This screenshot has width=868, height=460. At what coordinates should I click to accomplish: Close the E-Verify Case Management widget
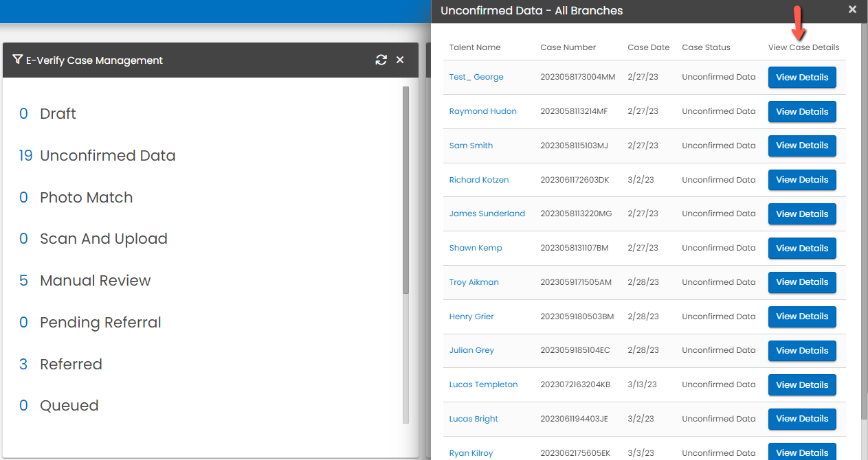coord(400,60)
